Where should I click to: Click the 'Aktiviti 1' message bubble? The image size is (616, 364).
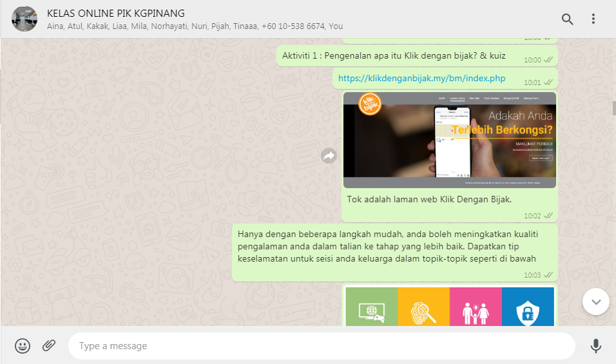pyautogui.click(x=393, y=56)
